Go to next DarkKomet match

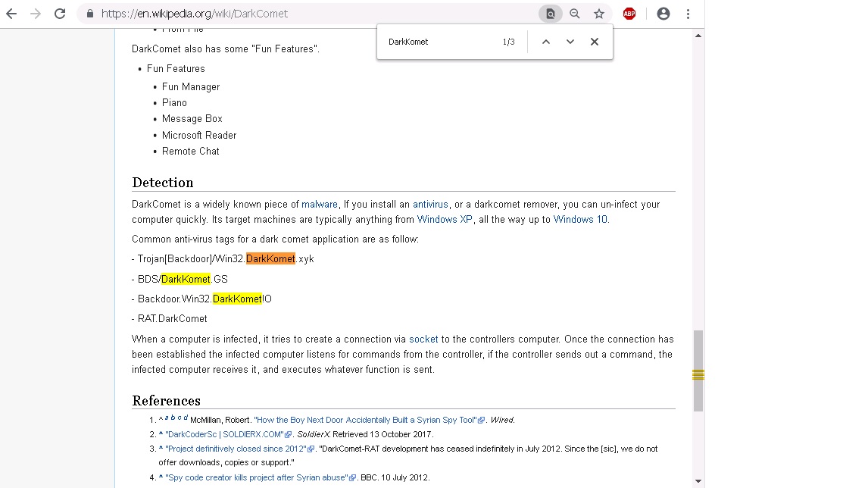tap(570, 42)
